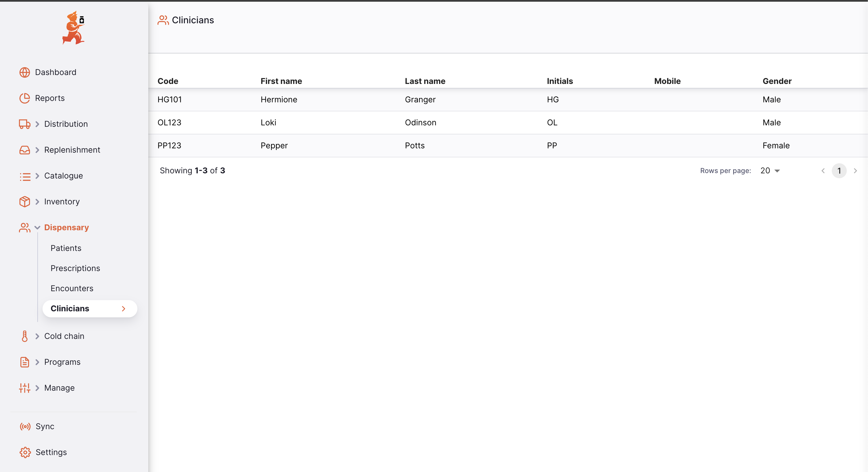
Task: Sort by the Gender column header
Action: pos(777,81)
